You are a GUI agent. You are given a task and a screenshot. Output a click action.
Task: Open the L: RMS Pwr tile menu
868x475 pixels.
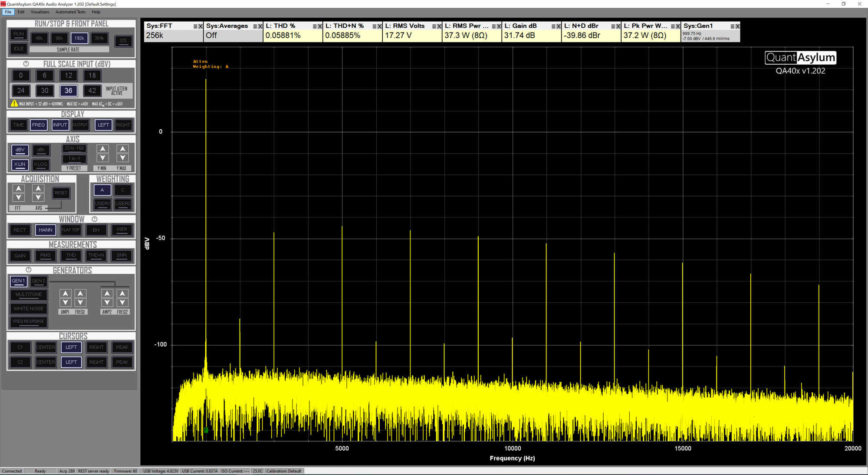(493, 26)
